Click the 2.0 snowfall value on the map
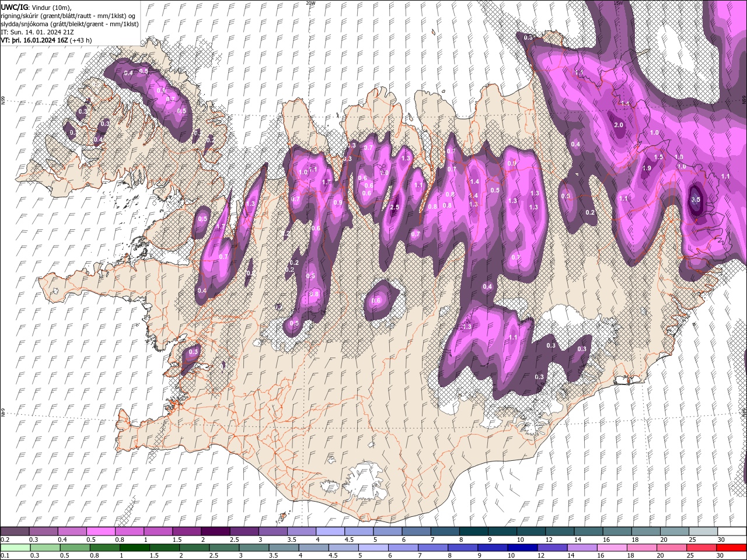Viewport: 747px width, 560px height. 619,125
